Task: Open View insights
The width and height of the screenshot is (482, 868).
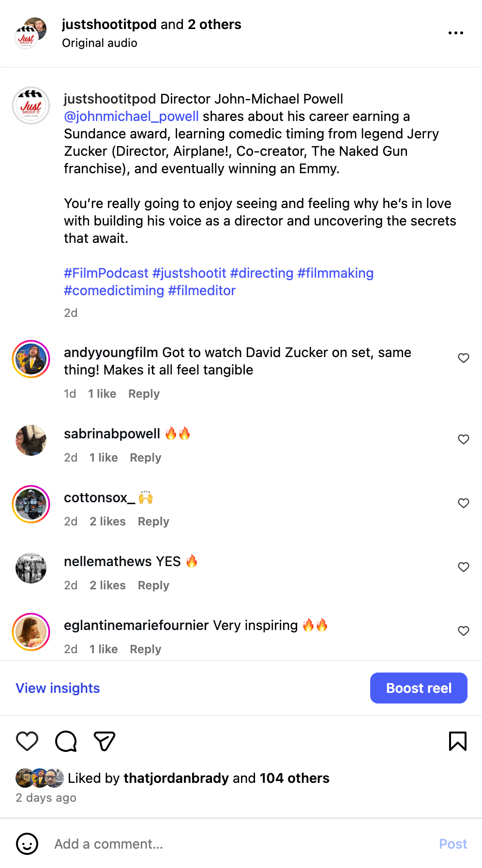Action: point(58,688)
